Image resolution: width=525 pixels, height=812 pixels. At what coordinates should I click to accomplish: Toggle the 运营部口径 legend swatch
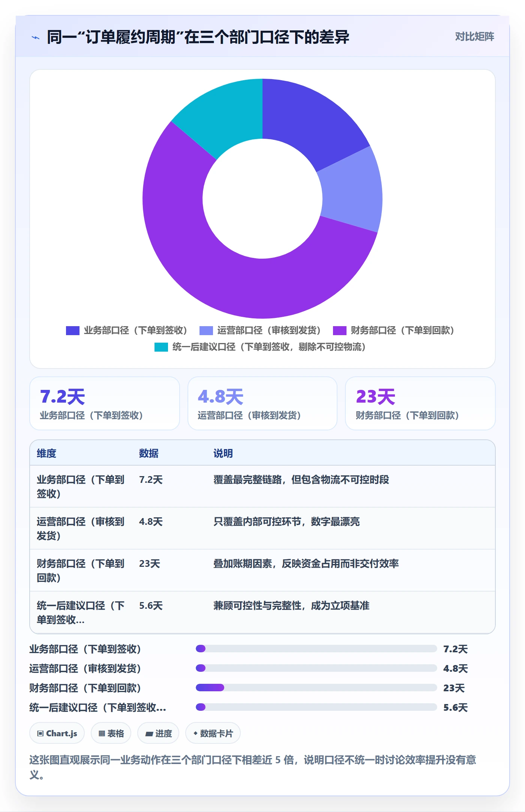tap(206, 331)
